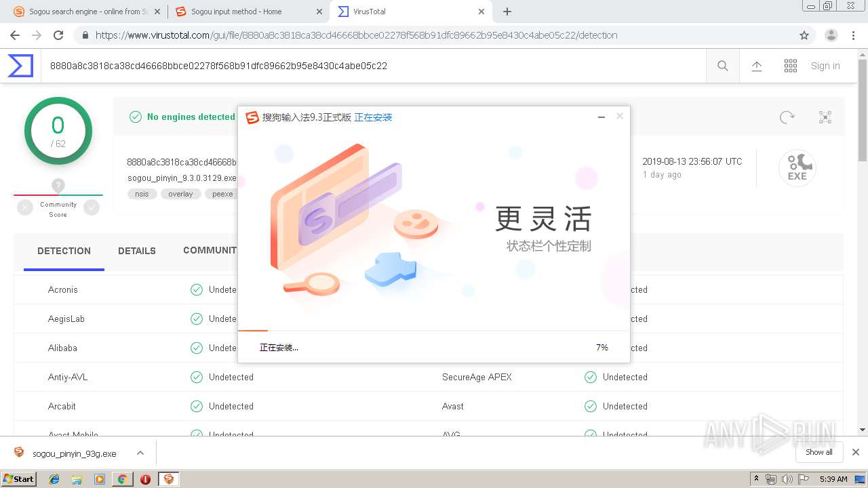Click the Sign in link

pos(825,66)
